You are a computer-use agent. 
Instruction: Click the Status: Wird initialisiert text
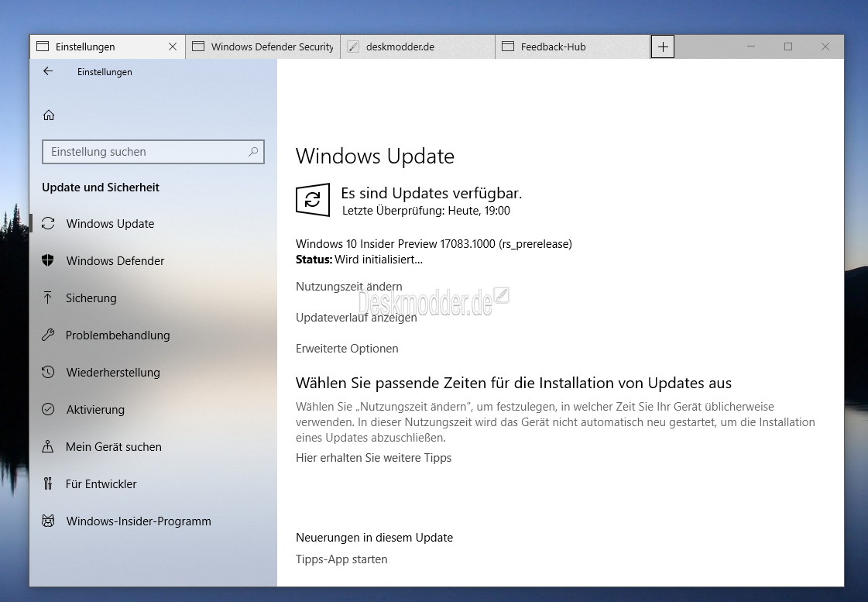click(359, 260)
